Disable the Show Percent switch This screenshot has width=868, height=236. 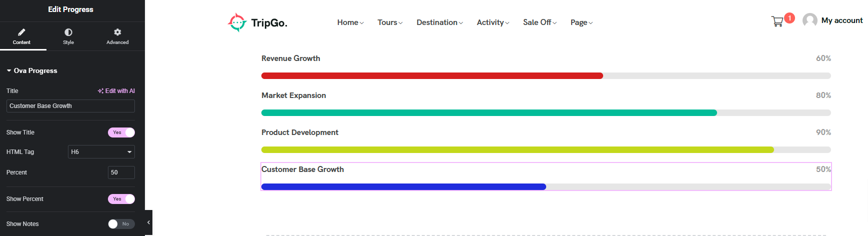[121, 199]
